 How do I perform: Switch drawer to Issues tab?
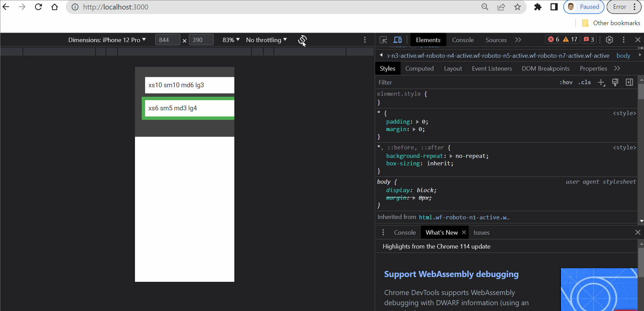[x=481, y=233]
